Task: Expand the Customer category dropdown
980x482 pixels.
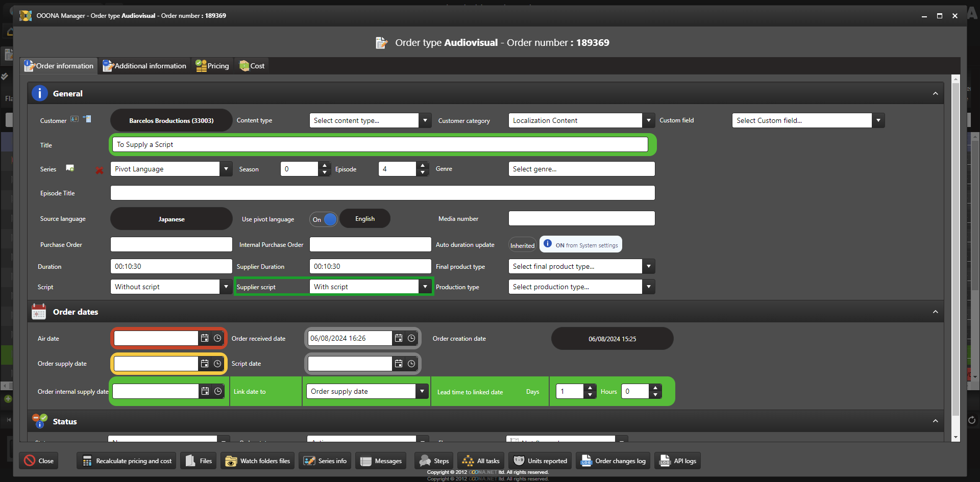Action: click(x=648, y=120)
